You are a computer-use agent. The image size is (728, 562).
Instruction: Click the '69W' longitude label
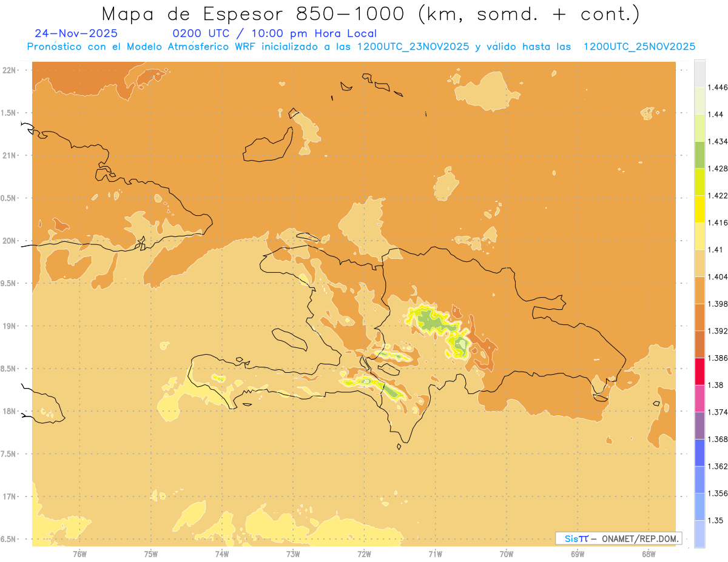[x=578, y=554]
